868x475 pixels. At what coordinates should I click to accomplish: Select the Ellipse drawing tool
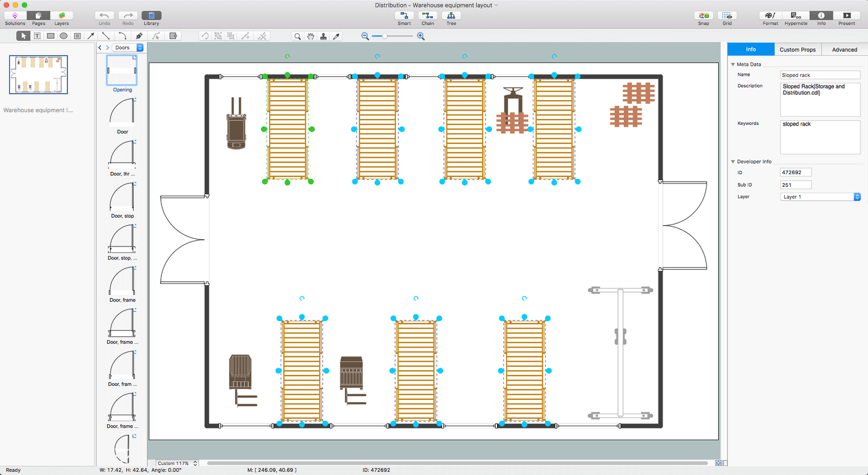click(x=62, y=35)
